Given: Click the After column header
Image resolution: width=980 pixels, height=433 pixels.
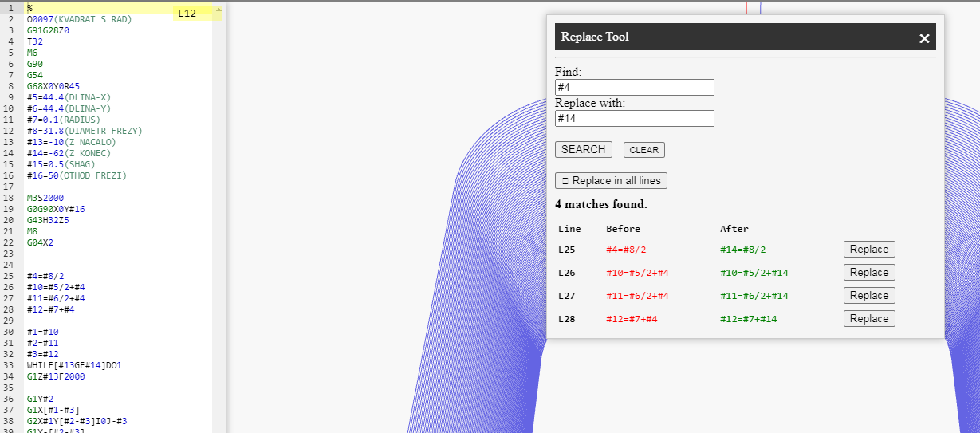Looking at the screenshot, I should click(734, 229).
